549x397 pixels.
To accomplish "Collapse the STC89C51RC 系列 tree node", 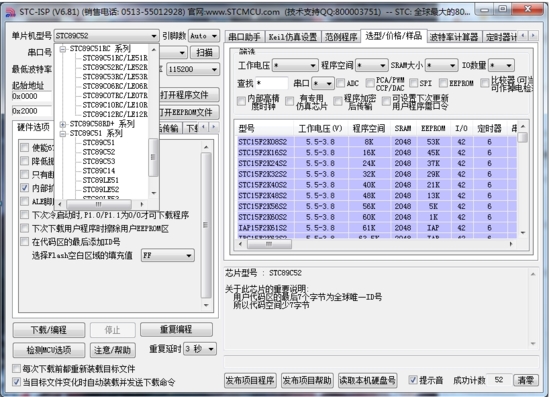I will click(x=63, y=49).
